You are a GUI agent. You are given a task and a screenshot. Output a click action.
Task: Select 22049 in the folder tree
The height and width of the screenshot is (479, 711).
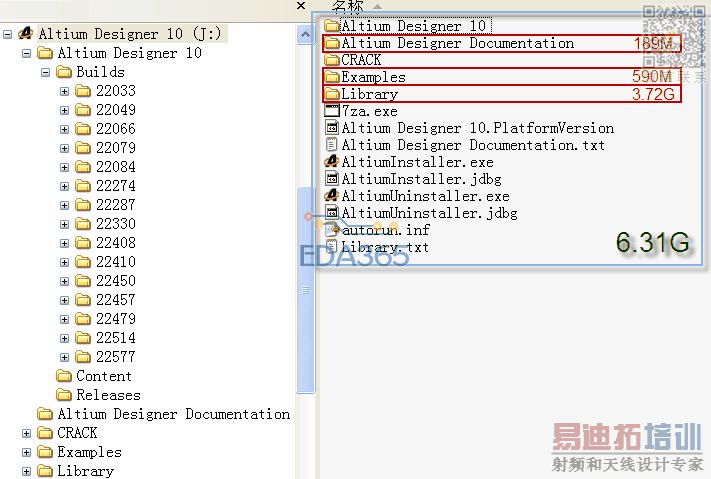click(x=116, y=110)
